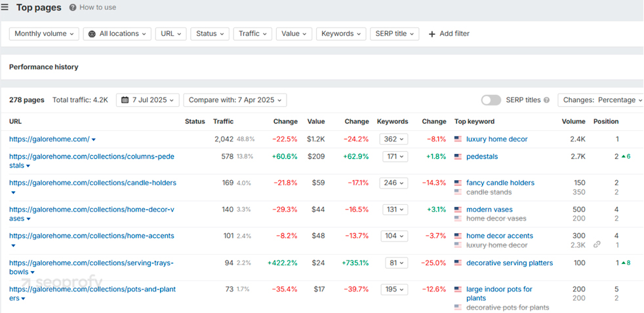
Task: Sort by the Volume column header
Action: (x=574, y=121)
